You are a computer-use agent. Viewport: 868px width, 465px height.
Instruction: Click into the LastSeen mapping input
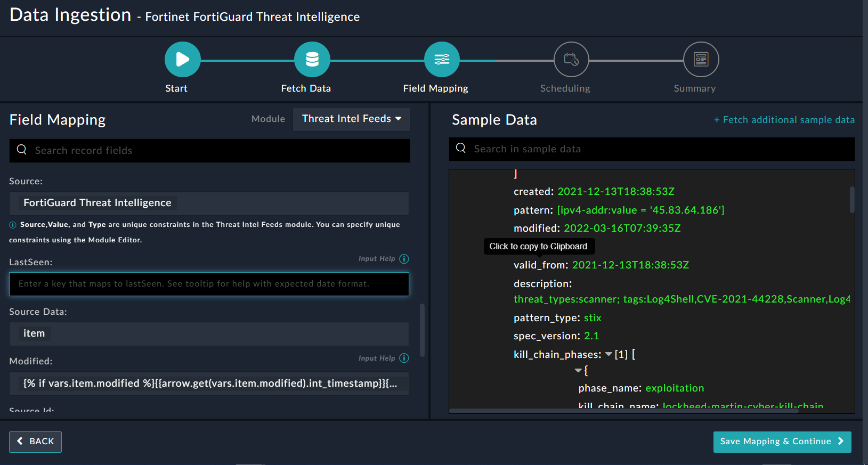tap(209, 284)
